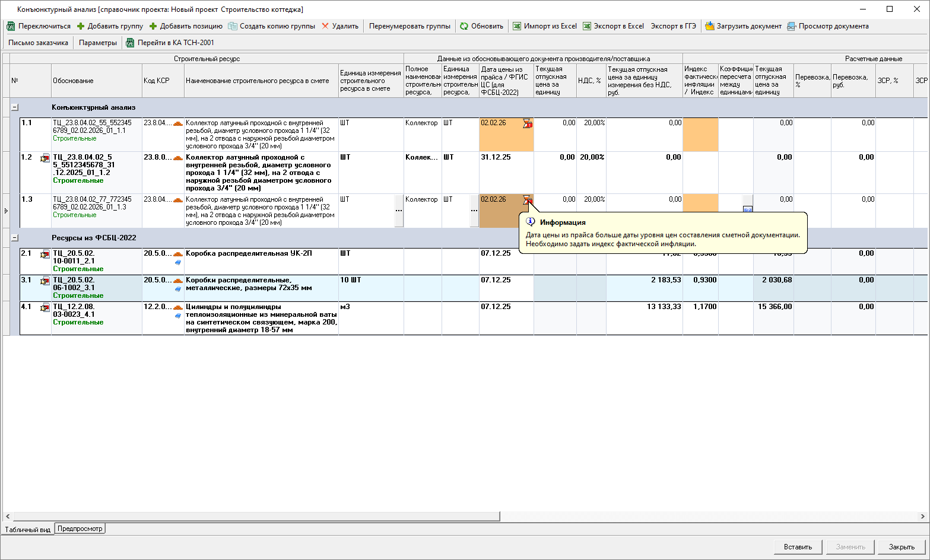
Task: Open 'Загрузить документ' from the toolbar
Action: [710, 26]
